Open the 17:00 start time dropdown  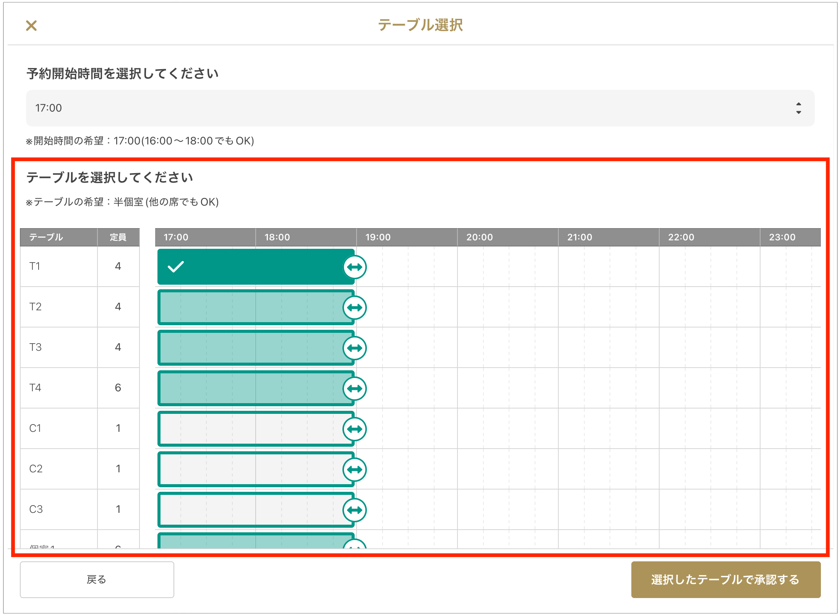pyautogui.click(x=420, y=108)
